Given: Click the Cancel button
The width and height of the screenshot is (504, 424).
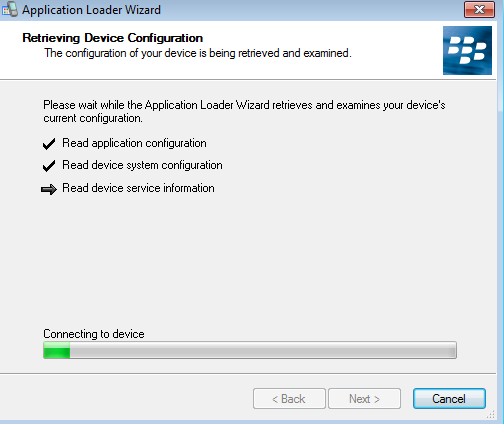Looking at the screenshot, I should (x=449, y=398).
